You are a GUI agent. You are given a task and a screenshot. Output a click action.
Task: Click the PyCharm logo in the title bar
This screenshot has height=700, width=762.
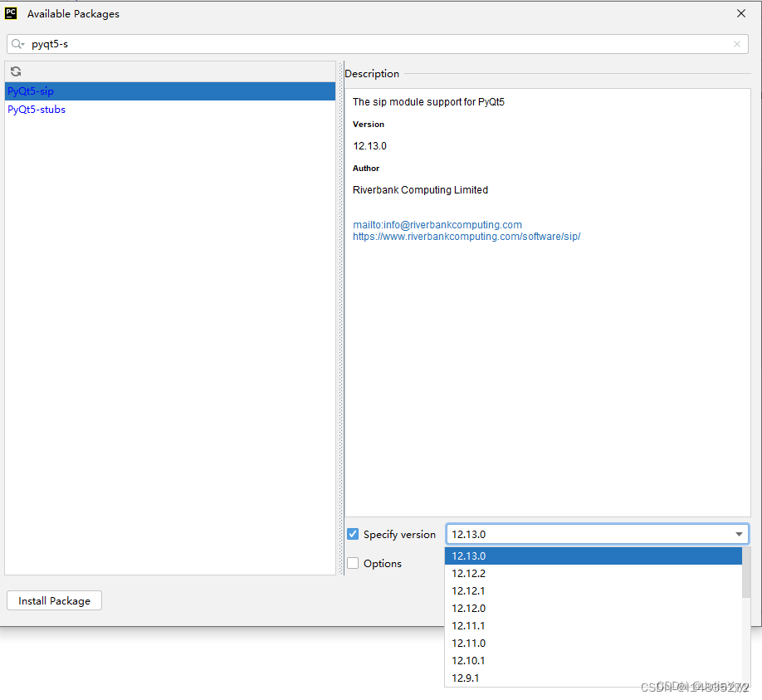(11, 13)
